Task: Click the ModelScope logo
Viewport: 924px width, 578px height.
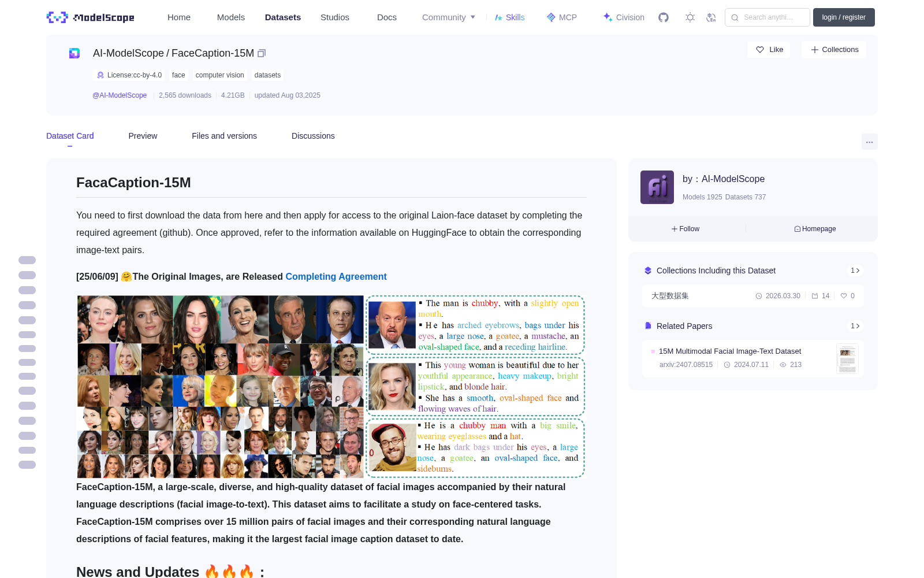Action: click(x=91, y=17)
